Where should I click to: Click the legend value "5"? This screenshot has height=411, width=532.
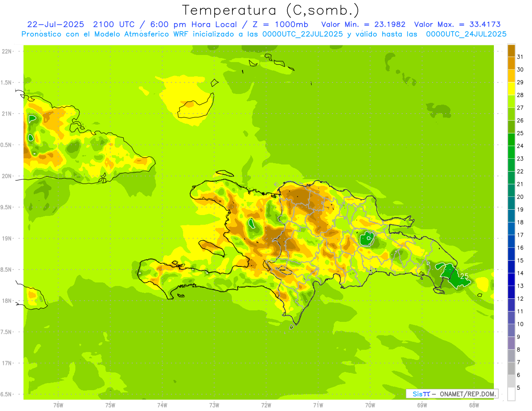(519, 388)
